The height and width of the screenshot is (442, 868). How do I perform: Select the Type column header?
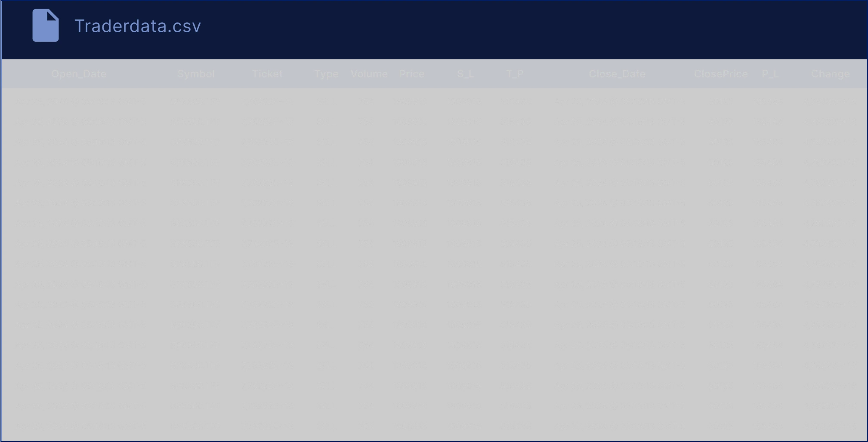(327, 74)
